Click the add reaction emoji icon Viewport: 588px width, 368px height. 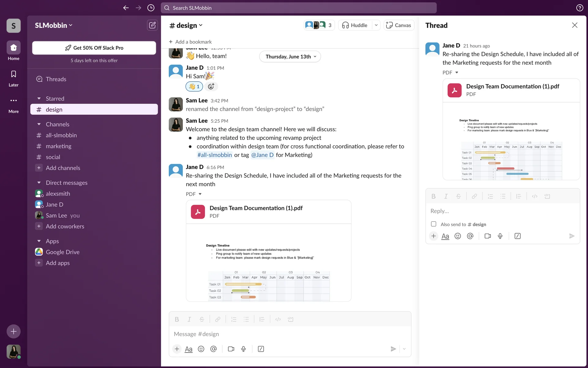pos(211,86)
